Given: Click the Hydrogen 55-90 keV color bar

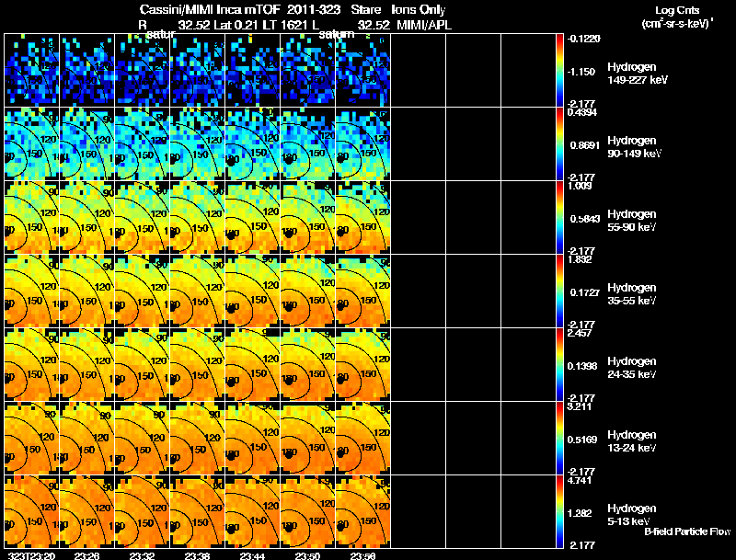Looking at the screenshot, I should (559, 218).
